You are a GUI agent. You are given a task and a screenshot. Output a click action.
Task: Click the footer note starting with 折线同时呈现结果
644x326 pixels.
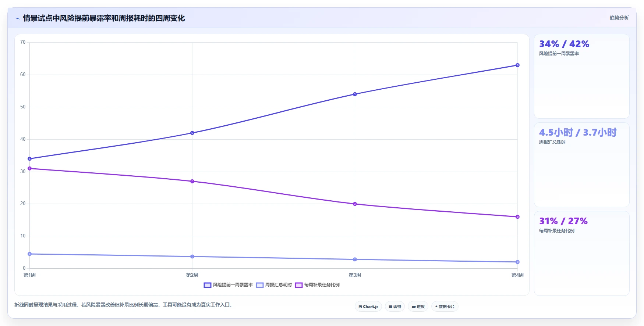tap(123, 305)
